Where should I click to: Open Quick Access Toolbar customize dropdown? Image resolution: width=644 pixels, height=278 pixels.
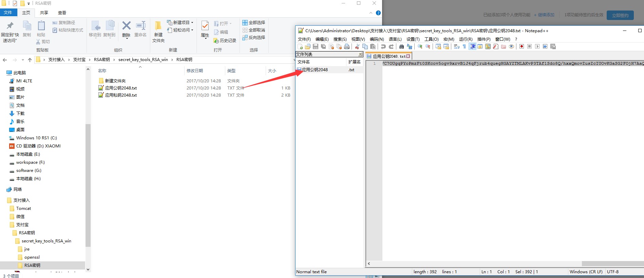[29, 3]
